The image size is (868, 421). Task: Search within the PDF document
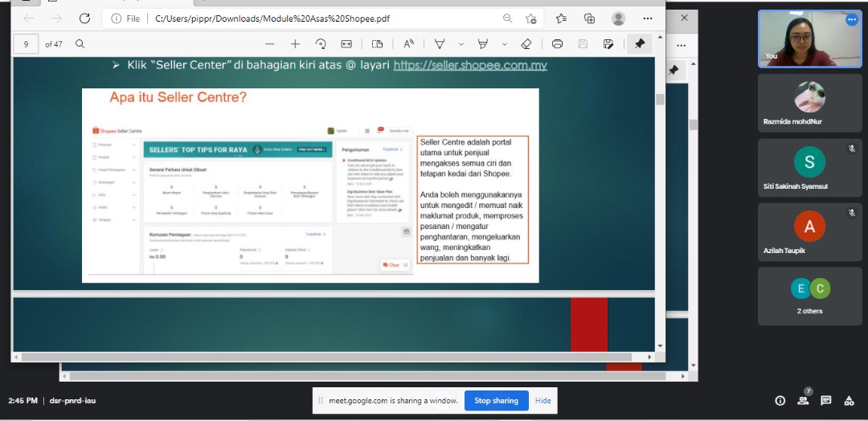pos(80,43)
